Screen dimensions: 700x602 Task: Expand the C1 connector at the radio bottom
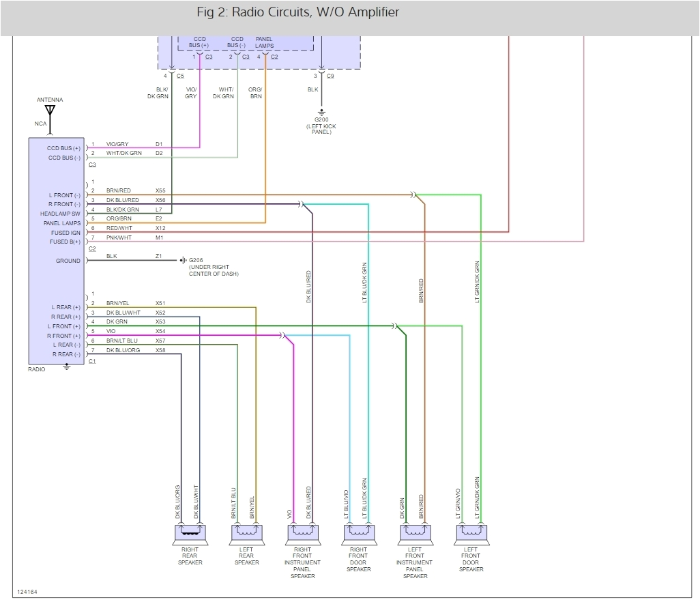pyautogui.click(x=91, y=360)
